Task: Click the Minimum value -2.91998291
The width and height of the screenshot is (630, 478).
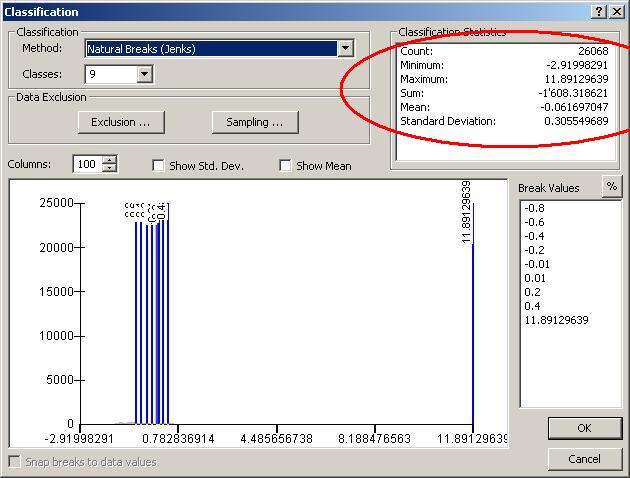Action: click(577, 65)
